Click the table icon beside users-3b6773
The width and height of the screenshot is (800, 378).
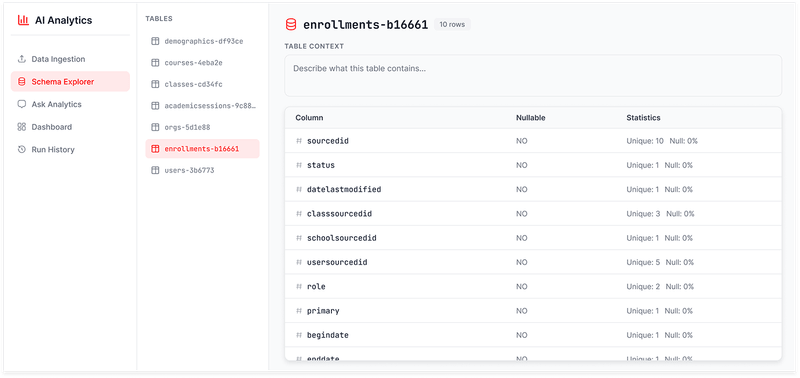tap(155, 170)
